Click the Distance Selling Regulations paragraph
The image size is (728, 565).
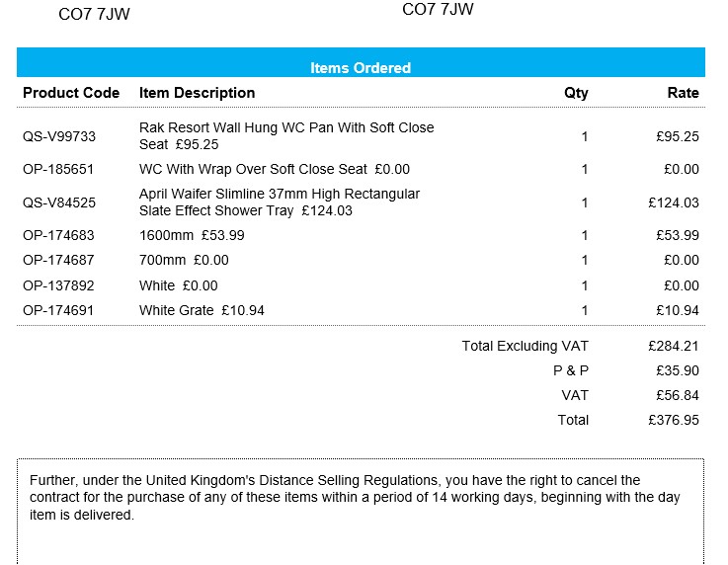pyautogui.click(x=356, y=497)
